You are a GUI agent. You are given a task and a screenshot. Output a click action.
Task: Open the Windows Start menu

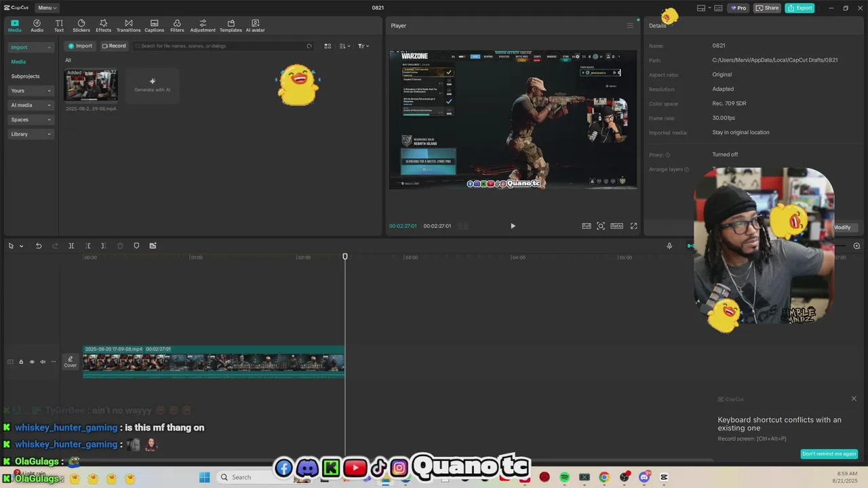coord(205,477)
